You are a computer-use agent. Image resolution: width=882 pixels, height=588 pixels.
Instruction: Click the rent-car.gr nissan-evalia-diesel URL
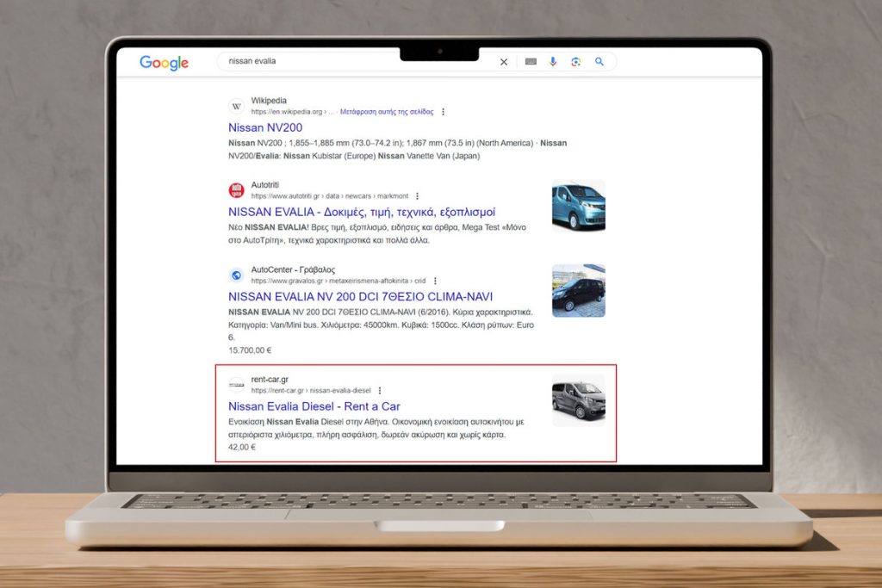pyautogui.click(x=311, y=390)
